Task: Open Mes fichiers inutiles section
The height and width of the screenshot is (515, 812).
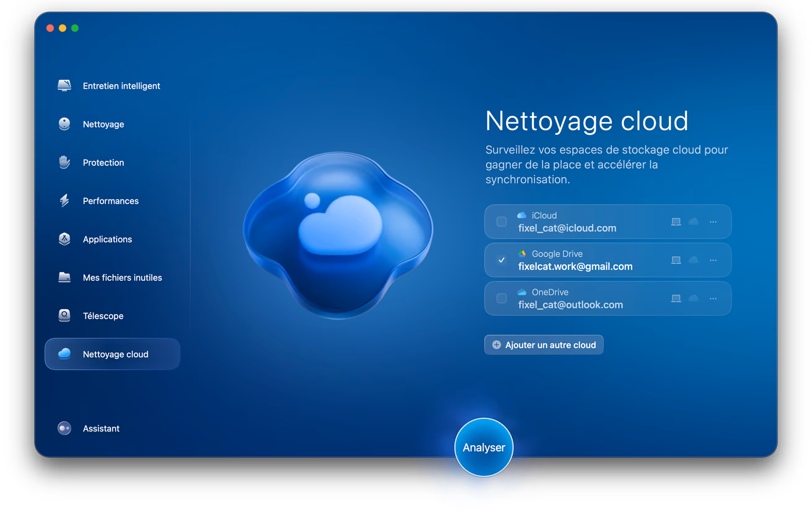Action: [x=112, y=277]
